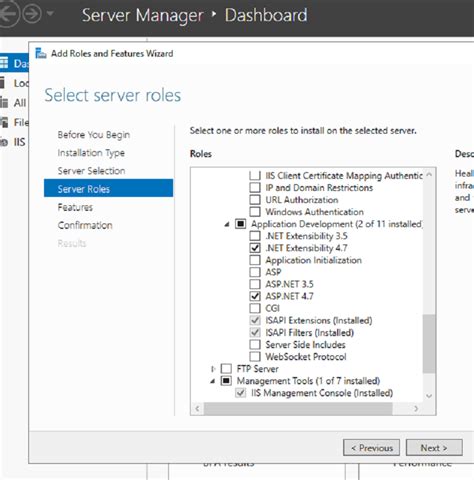
Task: Enable Windows Authentication checkbox
Action: (255, 211)
